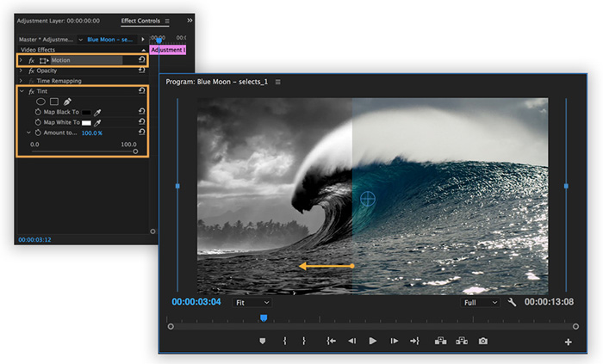Go to In point in Program monitor
Image resolution: width=603 pixels, height=364 pixels.
point(331,341)
